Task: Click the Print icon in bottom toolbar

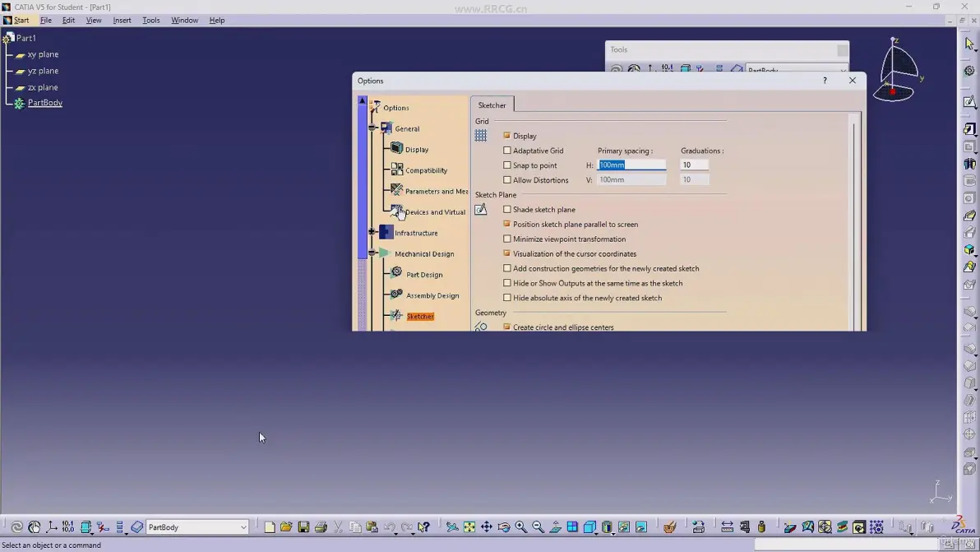Action: 321,527
